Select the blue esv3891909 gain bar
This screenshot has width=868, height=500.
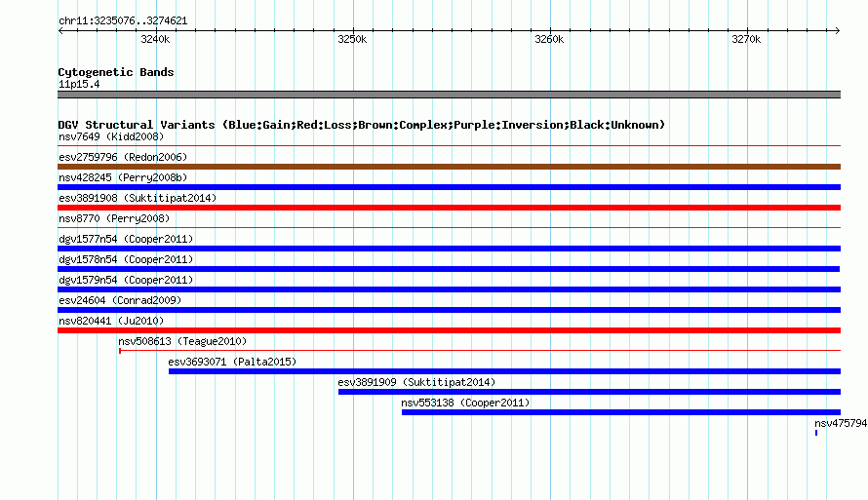589,392
